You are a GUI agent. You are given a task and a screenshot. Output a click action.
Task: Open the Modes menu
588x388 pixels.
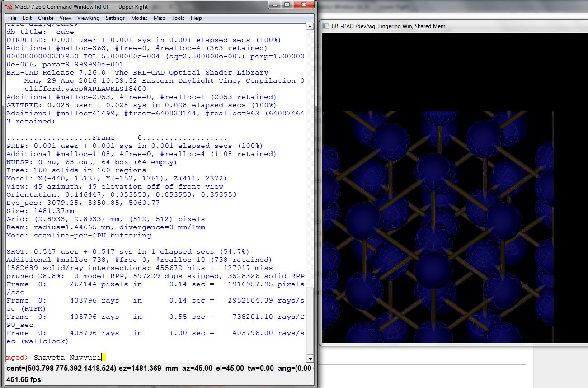(x=139, y=18)
